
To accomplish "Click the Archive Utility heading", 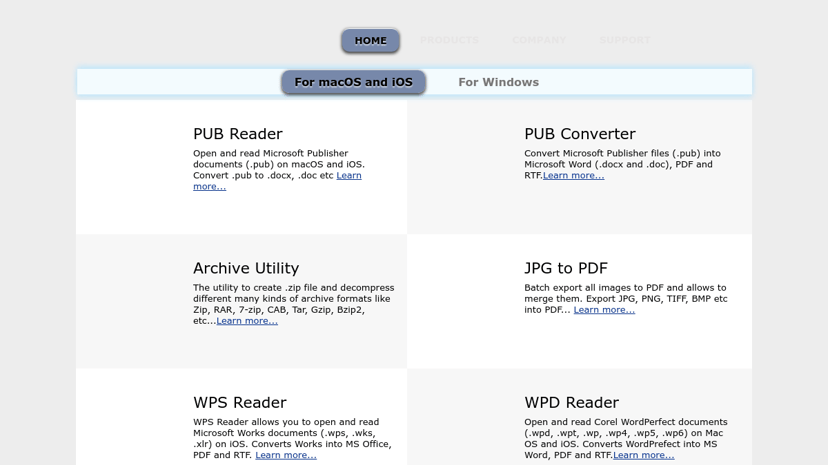I will coord(246,268).
